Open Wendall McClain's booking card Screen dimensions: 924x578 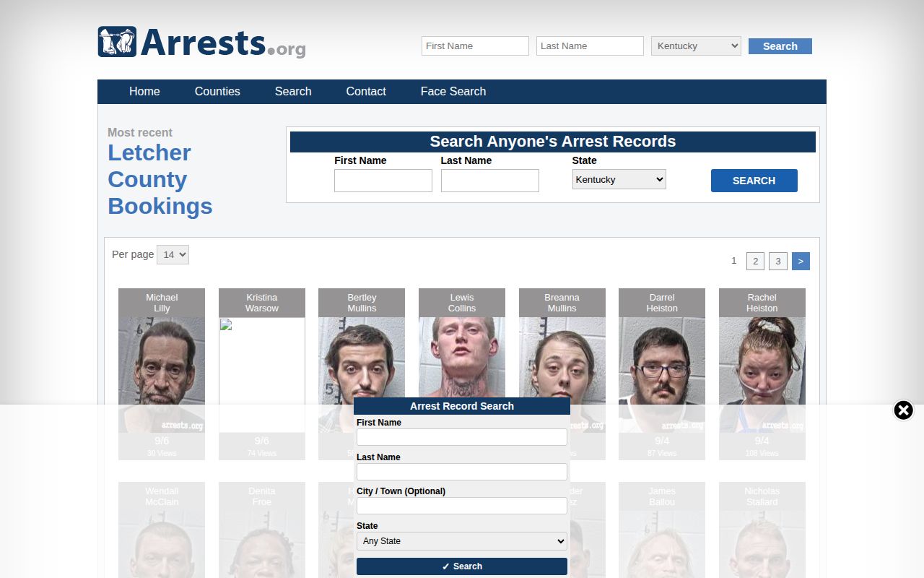[x=162, y=530]
